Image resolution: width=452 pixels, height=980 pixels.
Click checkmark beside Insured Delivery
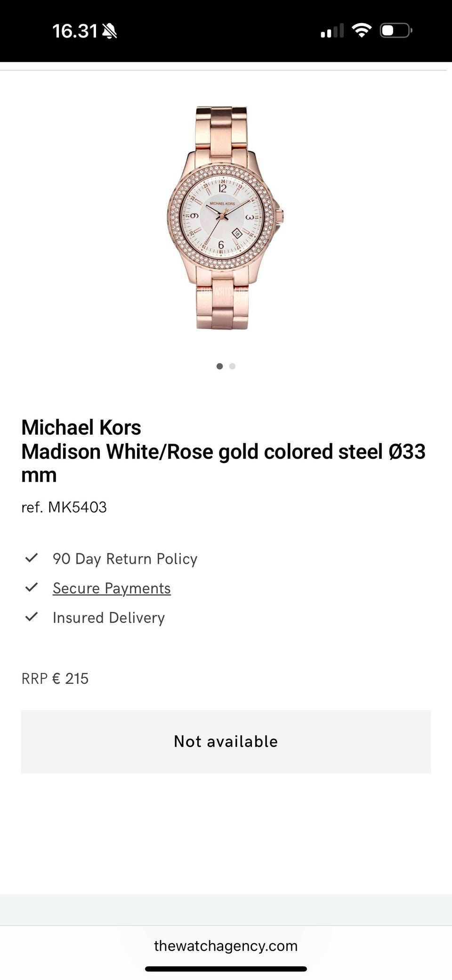point(32,616)
